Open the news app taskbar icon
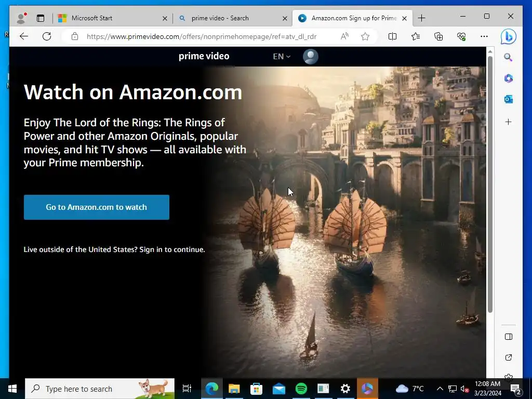532x399 pixels. pyautogui.click(x=323, y=389)
